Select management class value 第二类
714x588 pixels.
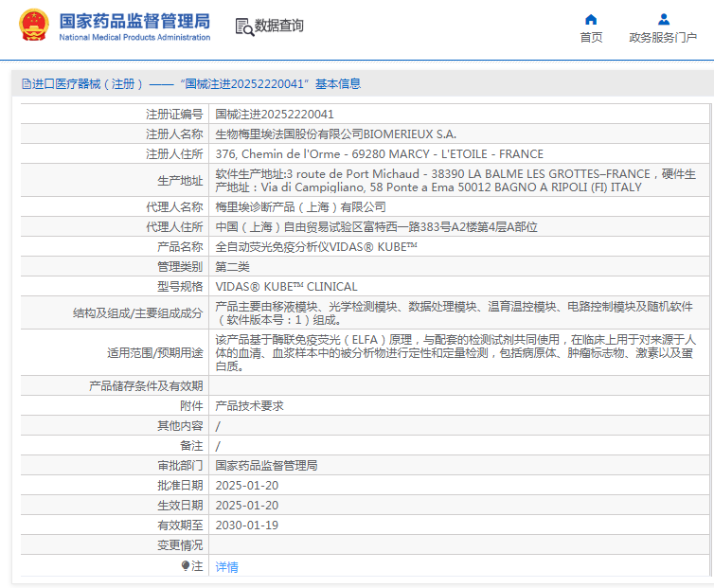(232, 266)
